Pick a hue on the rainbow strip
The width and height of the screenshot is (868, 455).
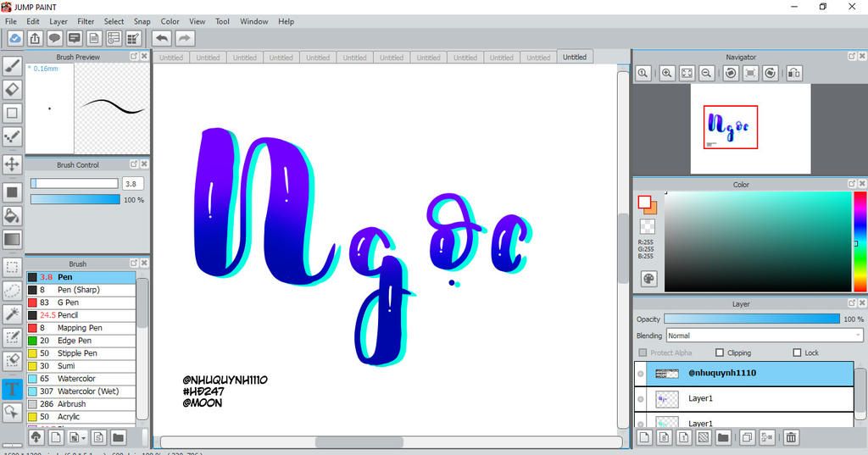(860, 241)
